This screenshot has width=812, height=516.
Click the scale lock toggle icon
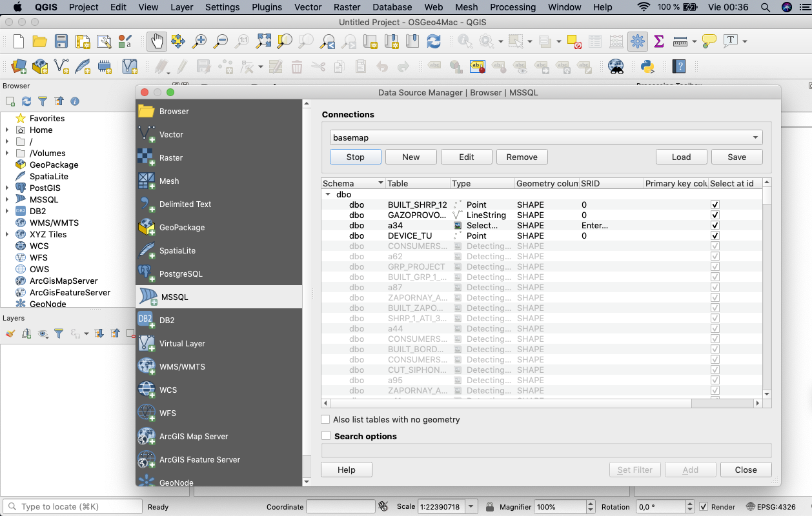pos(490,506)
